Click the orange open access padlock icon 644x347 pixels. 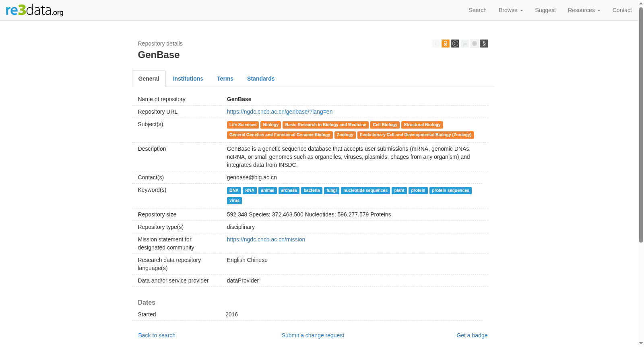[x=446, y=44]
